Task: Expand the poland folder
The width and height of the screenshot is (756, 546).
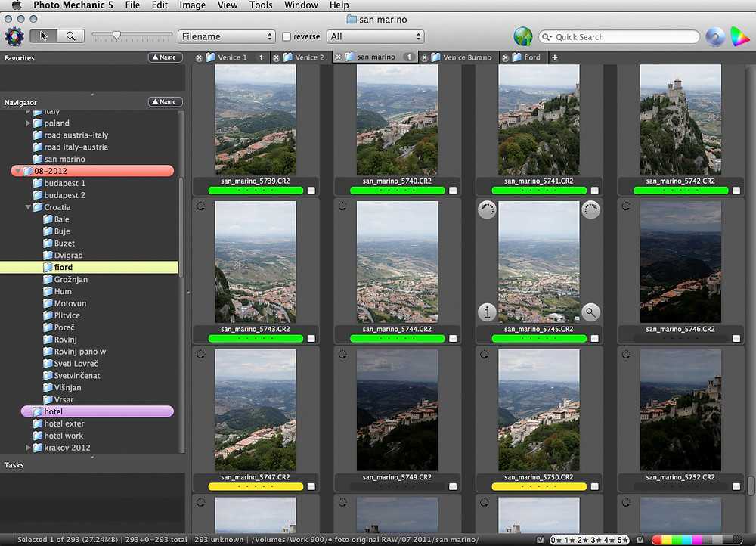Action: point(28,123)
